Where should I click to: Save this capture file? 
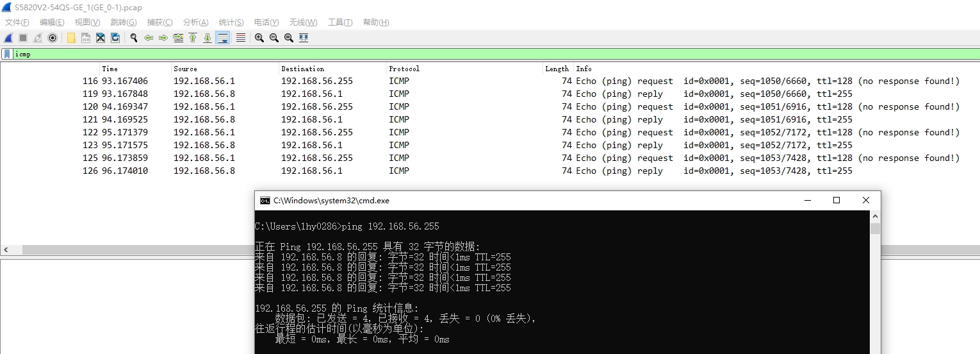click(x=86, y=38)
